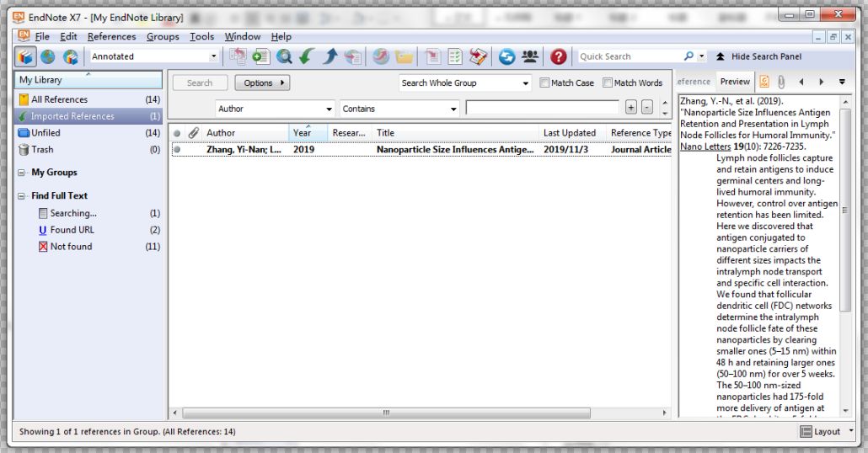
Task: Click the blue Export arrow icon
Action: click(330, 56)
